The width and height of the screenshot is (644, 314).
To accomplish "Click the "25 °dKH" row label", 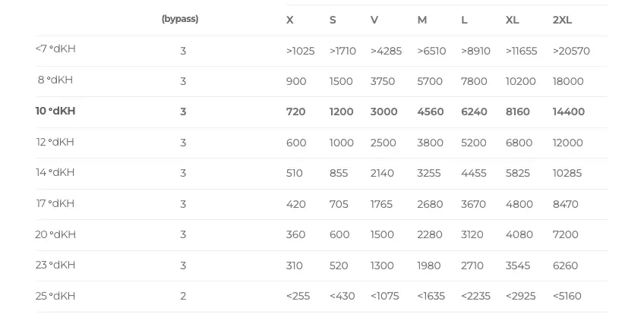I will point(55,296).
